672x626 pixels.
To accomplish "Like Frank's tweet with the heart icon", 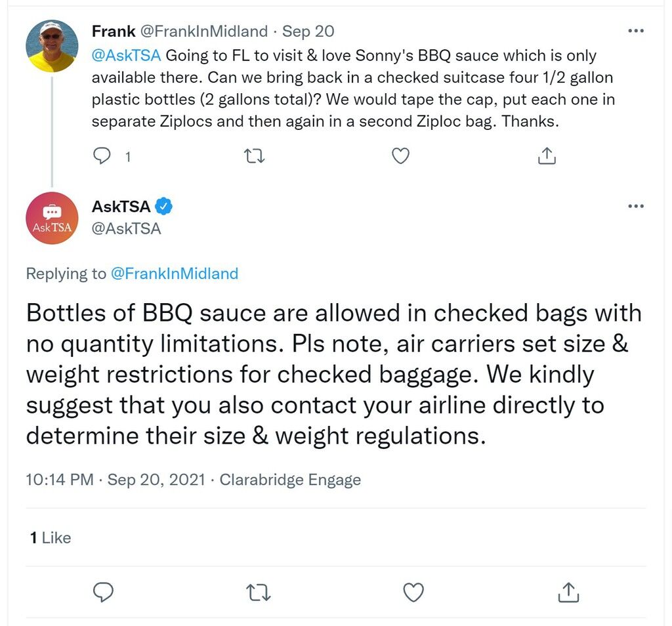I will [x=401, y=156].
